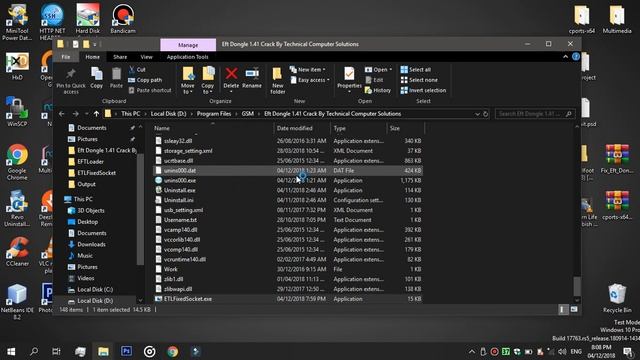Open 3D Objects in navigation pane
The image size is (640, 360).
pyautogui.click(x=91, y=211)
